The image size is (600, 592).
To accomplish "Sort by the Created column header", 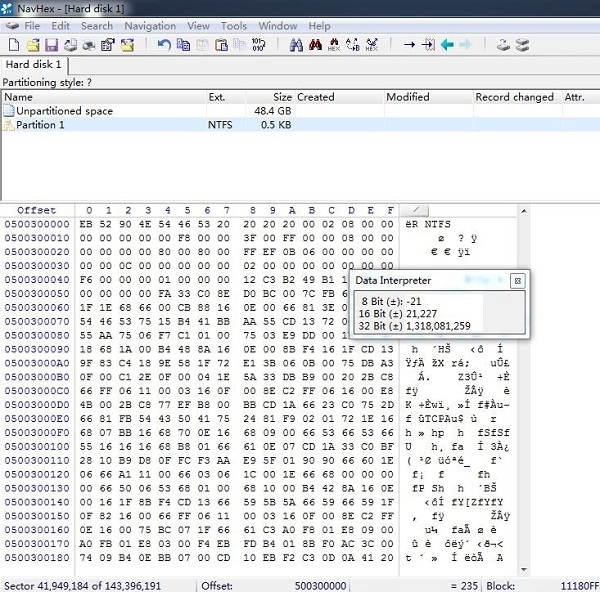I will 339,97.
